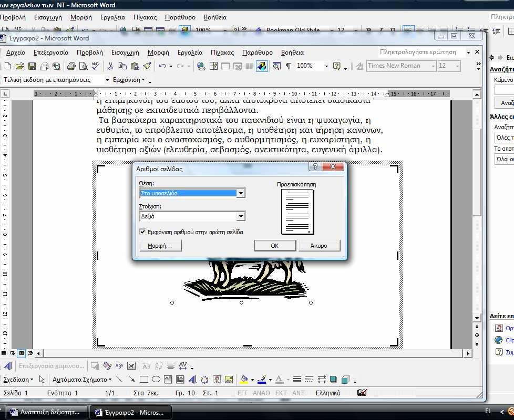The image size is (514, 420).
Task: Switch to Outline view button
Action: 30,353
